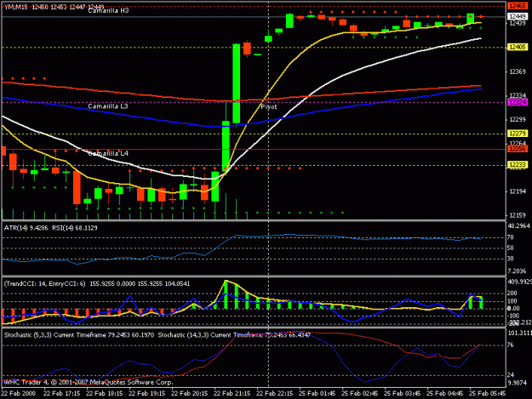Click the 24 level on Stochastic scale
This screenshot has width=532, height=399.
[x=511, y=375]
